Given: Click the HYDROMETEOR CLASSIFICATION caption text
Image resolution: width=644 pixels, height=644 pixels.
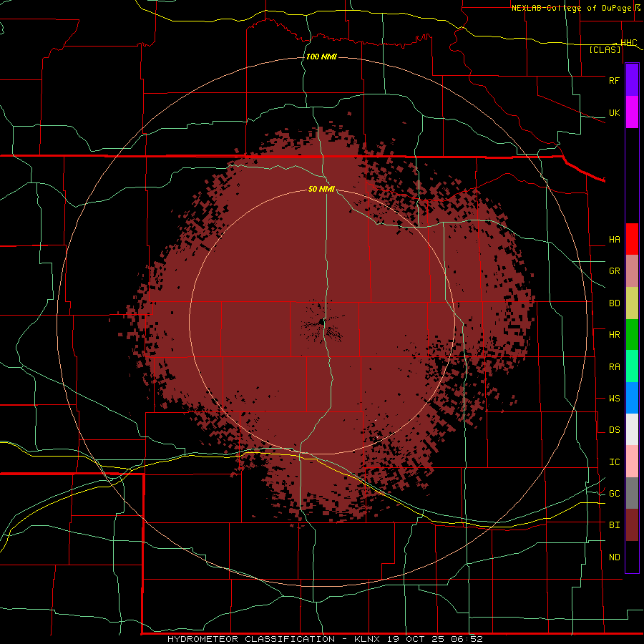Looking at the screenshot, I should click(251, 639).
